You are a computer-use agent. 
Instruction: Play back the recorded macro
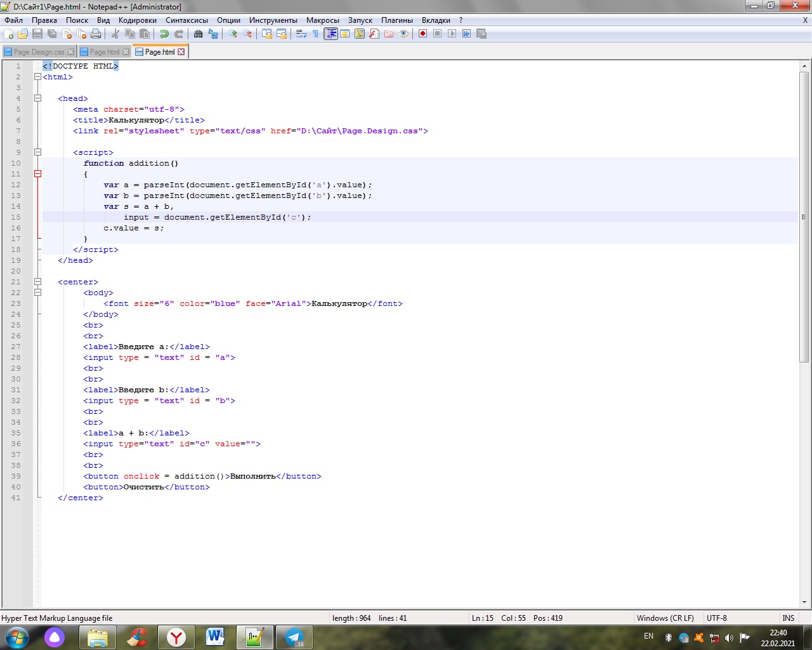[x=452, y=34]
